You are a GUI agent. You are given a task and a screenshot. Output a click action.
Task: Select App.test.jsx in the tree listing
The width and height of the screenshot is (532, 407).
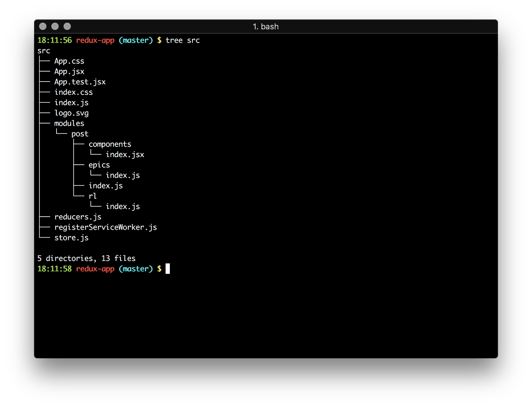click(80, 82)
